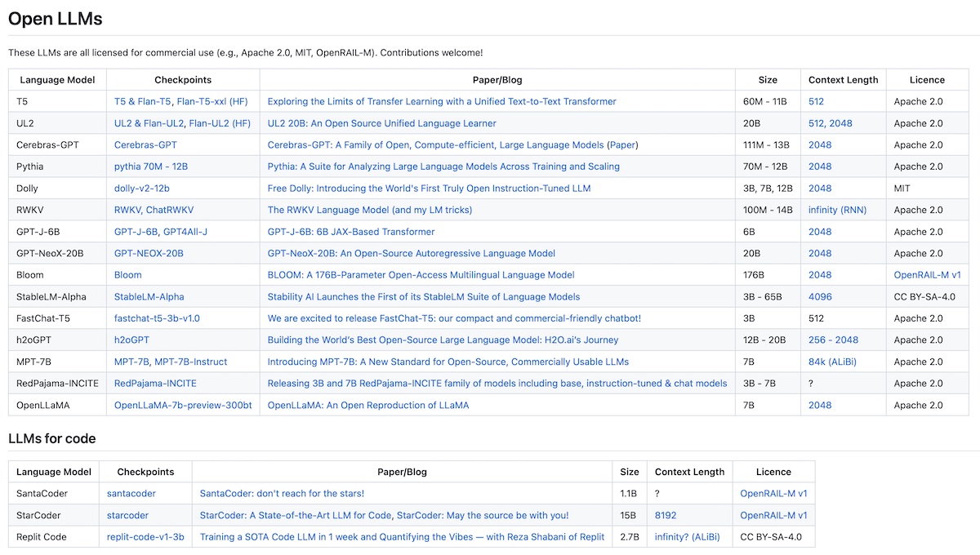The width and height of the screenshot is (980, 555).
Task: Click the '84k (ALiBi)' context length link
Action: tap(833, 362)
